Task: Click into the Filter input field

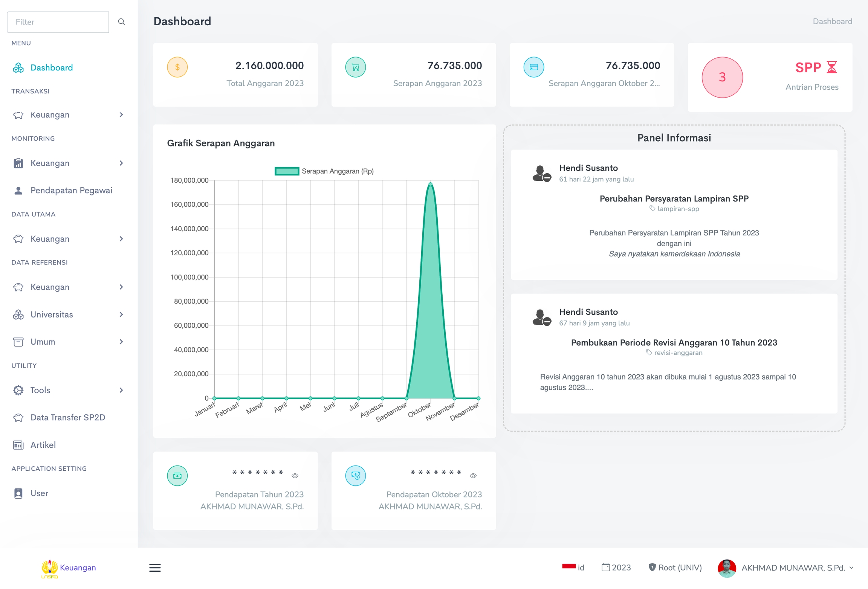Action: tap(58, 22)
